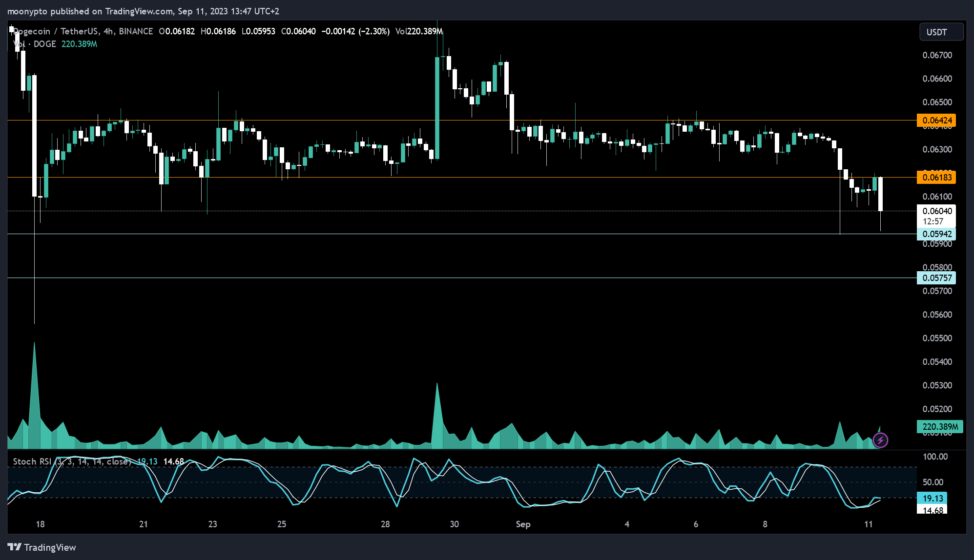Click the 50.00 Stoch RSI scale label
The image size is (974, 560).
click(x=933, y=482)
